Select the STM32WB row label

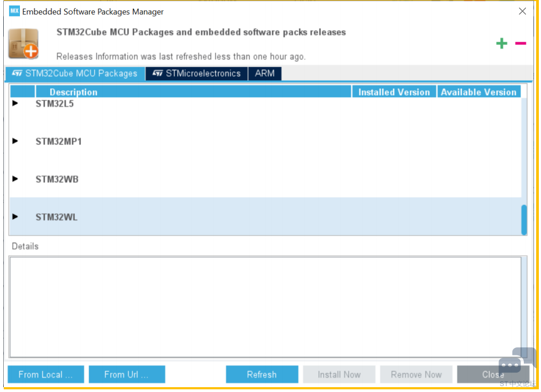pos(57,179)
